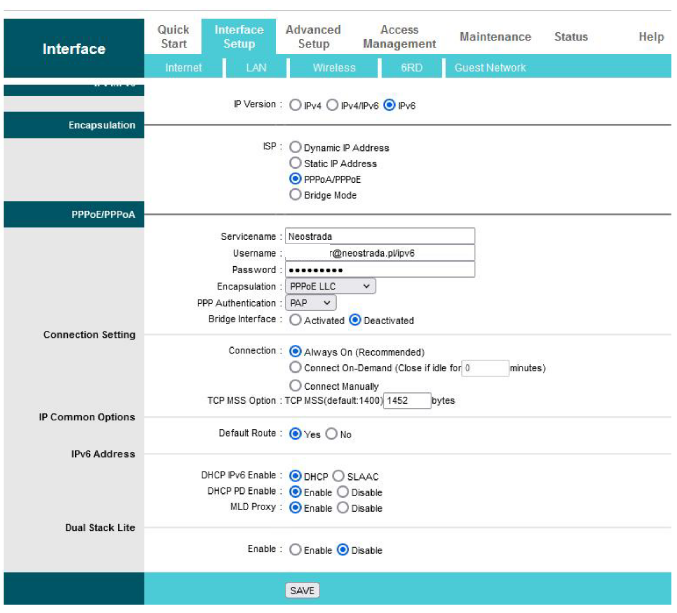Screen dimensions: 677x613
Task: Click the SAVE button
Action: [x=302, y=590]
